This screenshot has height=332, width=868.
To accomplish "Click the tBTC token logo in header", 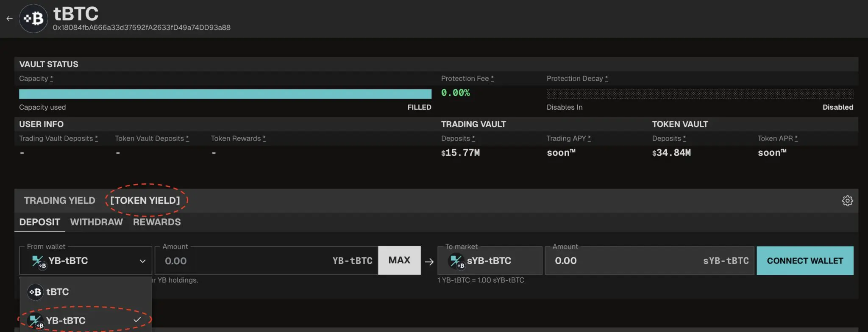I will 33,19.
